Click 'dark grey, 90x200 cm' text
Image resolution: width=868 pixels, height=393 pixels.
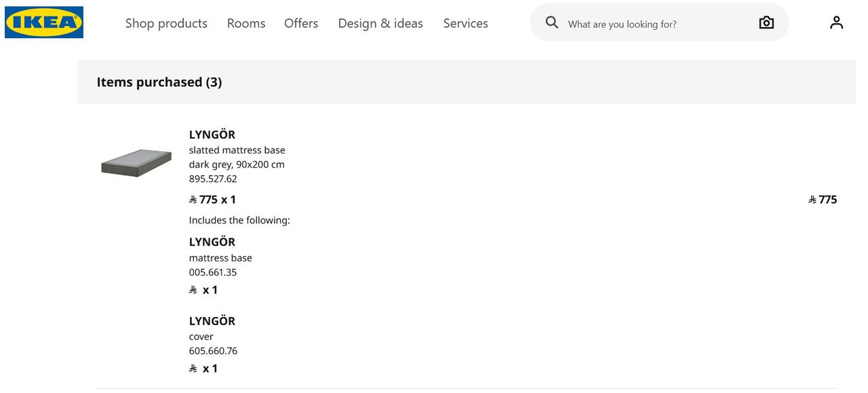[x=237, y=164]
